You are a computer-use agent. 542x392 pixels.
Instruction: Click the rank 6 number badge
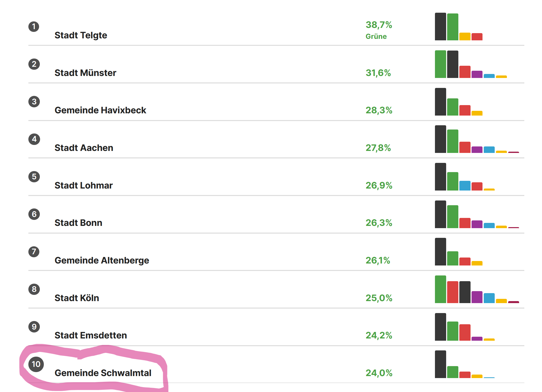click(34, 214)
